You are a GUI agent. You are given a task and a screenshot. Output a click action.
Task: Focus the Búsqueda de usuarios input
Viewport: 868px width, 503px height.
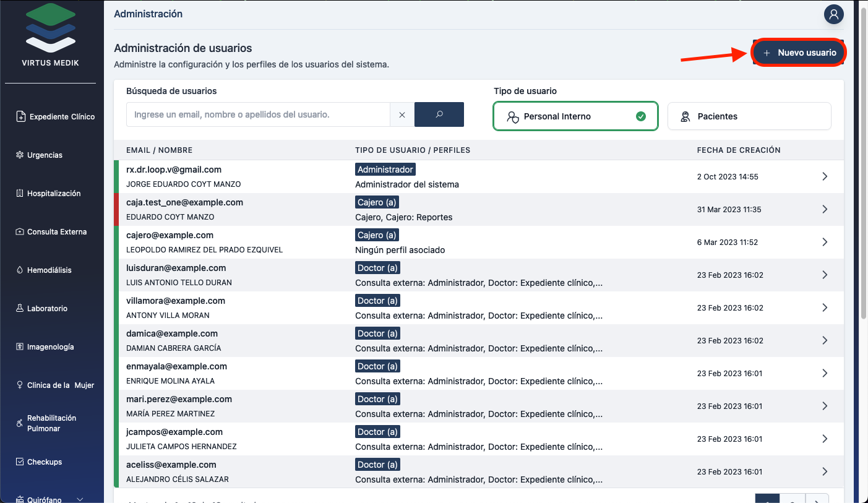tap(258, 114)
